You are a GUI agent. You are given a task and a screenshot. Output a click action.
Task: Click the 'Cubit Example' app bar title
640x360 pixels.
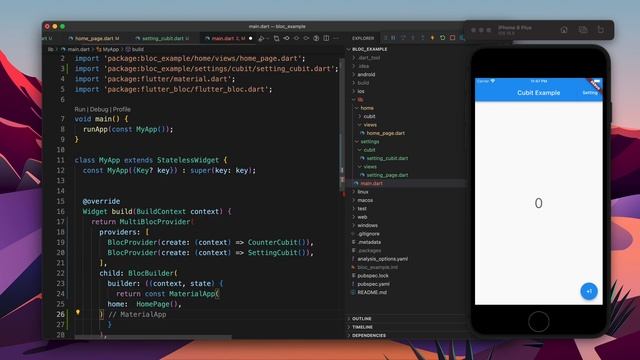pyautogui.click(x=538, y=93)
